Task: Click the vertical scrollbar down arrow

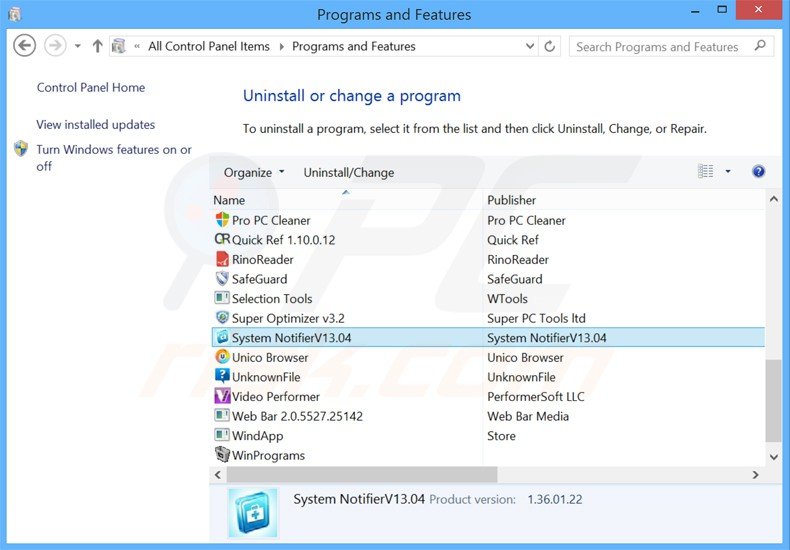Action: tap(773, 456)
